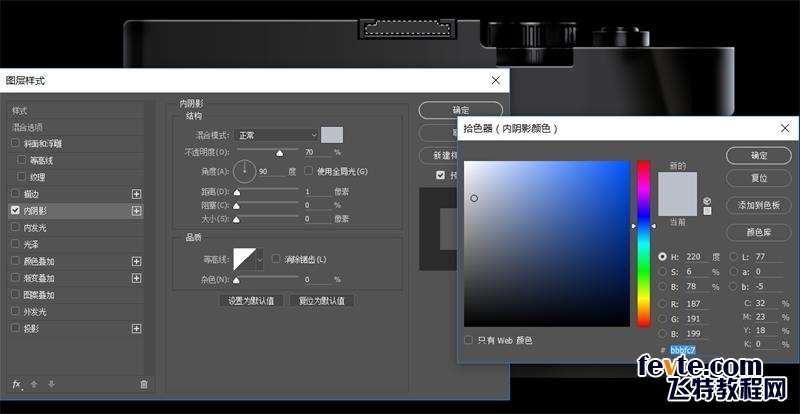Click the 距离 distance slider handle
800x414 pixels.
click(237, 192)
